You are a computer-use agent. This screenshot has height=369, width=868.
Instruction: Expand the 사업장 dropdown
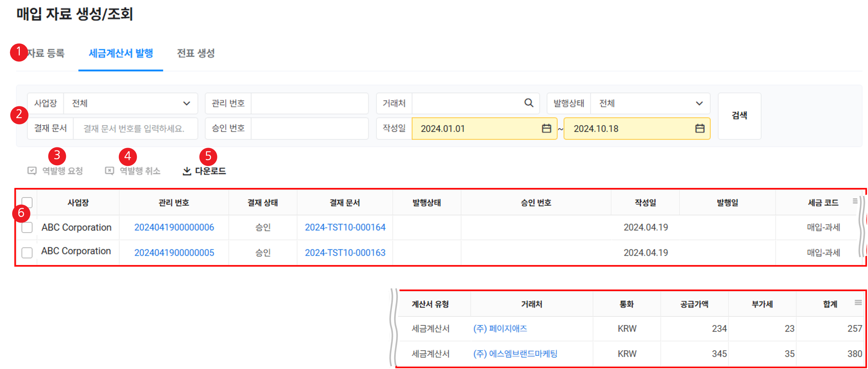pyautogui.click(x=186, y=103)
